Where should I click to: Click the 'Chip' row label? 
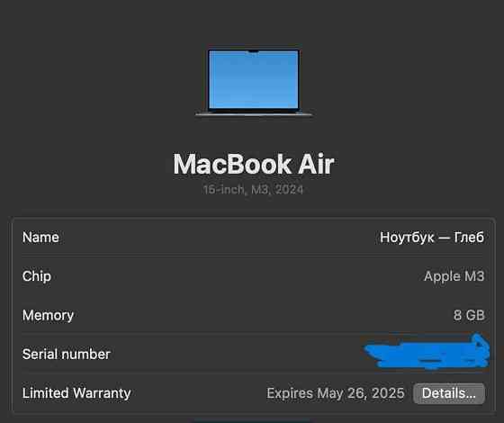click(37, 276)
